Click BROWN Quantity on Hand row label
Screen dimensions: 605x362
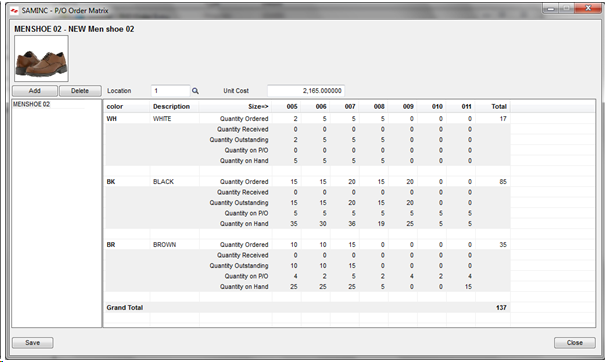[244, 287]
